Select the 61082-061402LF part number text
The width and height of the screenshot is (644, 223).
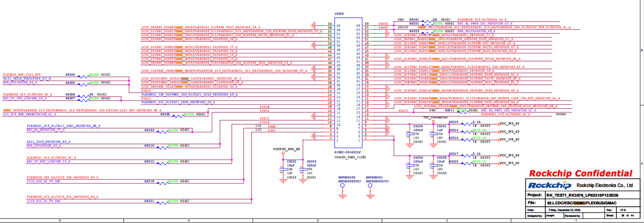pyautogui.click(x=347, y=152)
